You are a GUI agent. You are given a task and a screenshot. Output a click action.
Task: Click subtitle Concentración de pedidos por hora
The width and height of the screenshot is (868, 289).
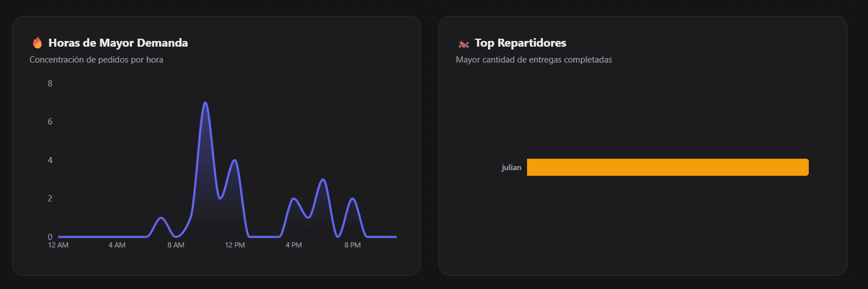click(x=96, y=60)
